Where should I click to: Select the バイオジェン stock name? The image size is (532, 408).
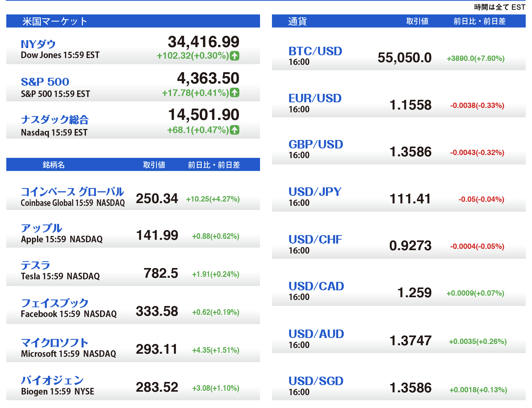[52, 380]
